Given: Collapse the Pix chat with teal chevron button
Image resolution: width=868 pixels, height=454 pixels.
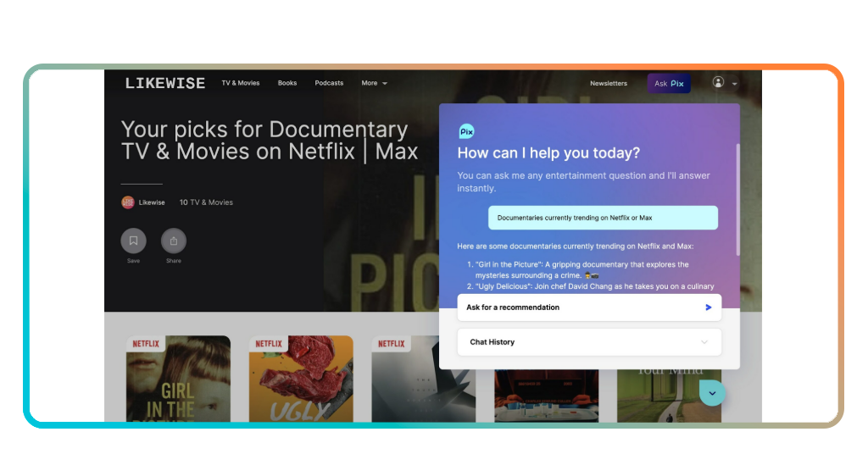Looking at the screenshot, I should pos(712,393).
